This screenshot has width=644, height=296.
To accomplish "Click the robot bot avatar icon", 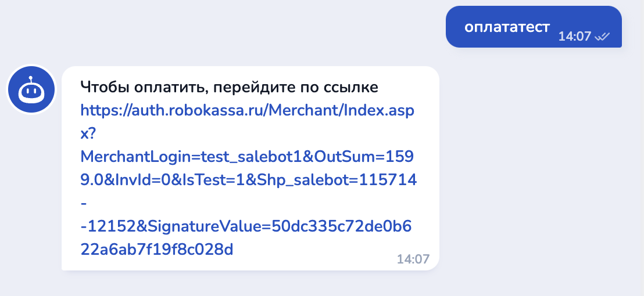I will tap(31, 90).
